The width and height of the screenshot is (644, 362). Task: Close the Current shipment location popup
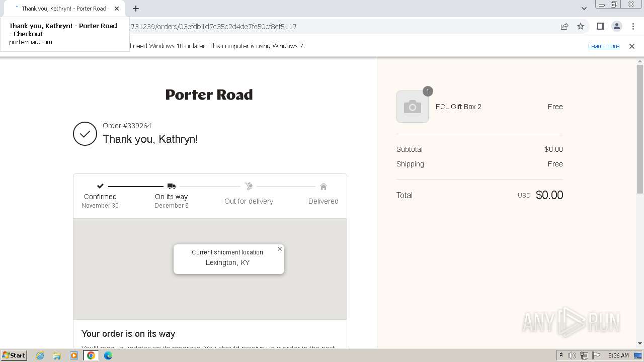click(280, 249)
